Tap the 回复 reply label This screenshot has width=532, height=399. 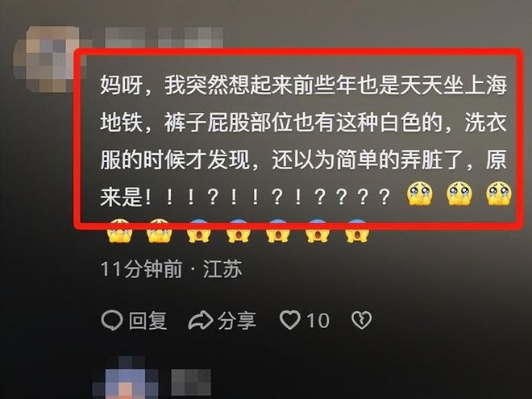148,320
